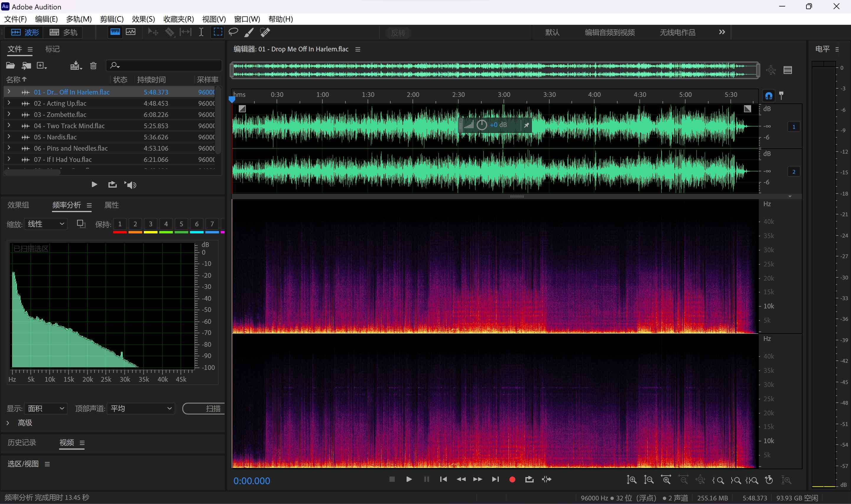The width and height of the screenshot is (851, 504).
Task: Toggle loop playback in Files panel
Action: click(112, 184)
